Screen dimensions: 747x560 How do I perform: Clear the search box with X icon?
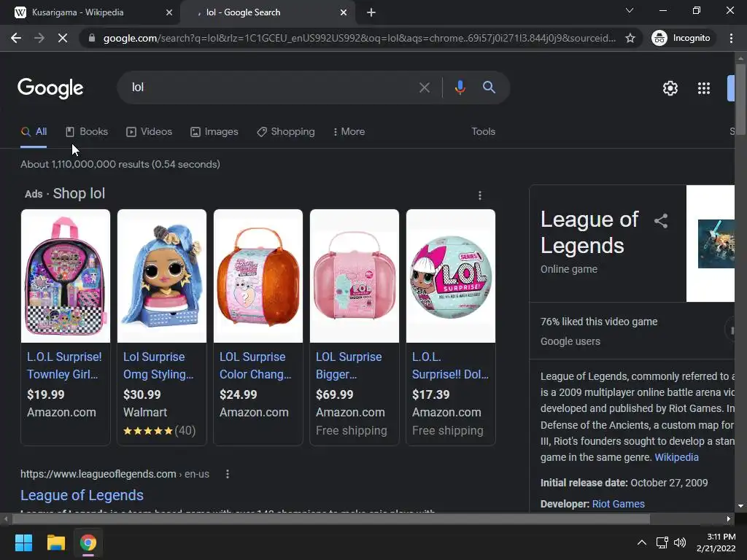point(424,87)
